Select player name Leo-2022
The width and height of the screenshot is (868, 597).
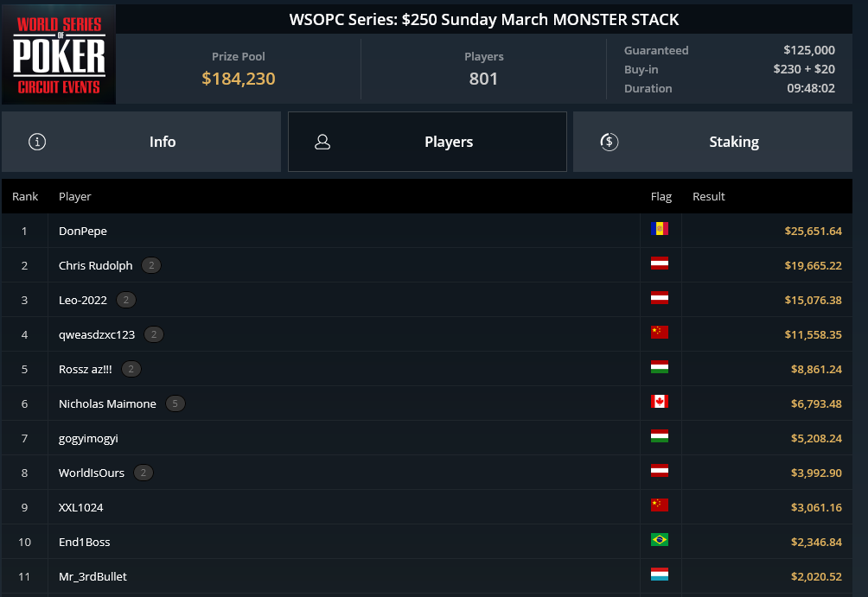[82, 301]
